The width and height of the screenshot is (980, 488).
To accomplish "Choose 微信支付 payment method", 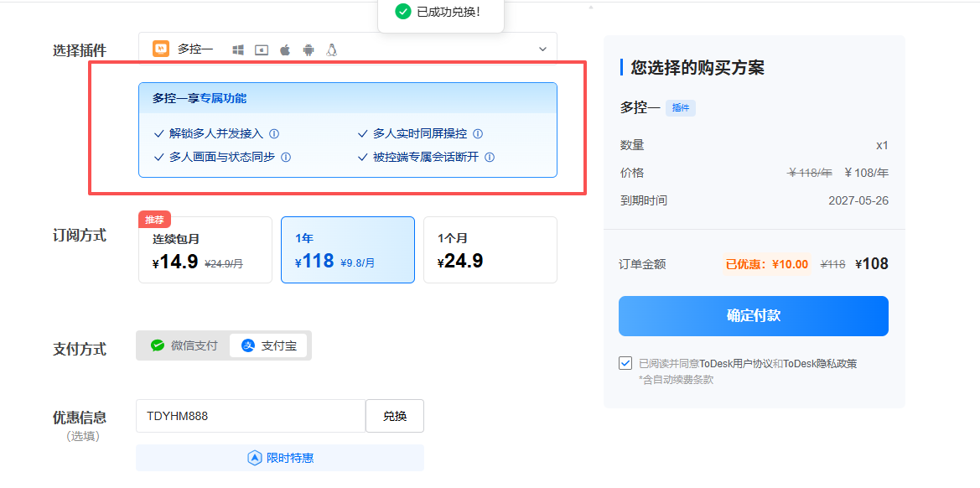I will (184, 345).
